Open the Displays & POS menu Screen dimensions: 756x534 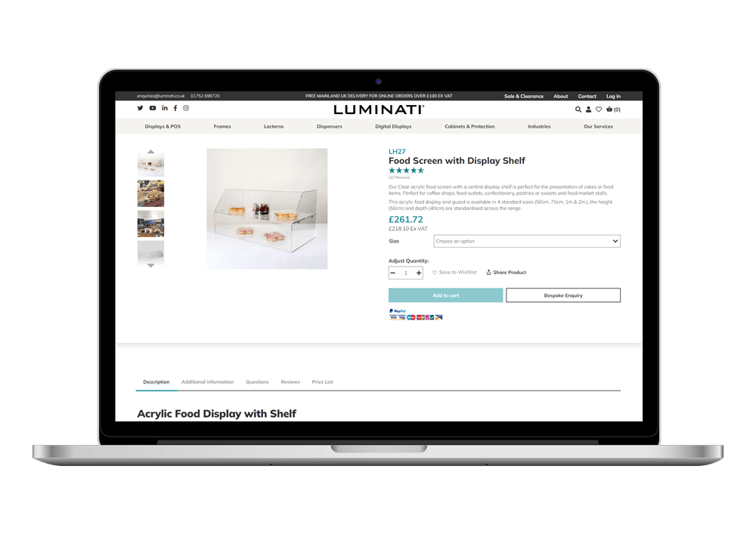click(163, 126)
